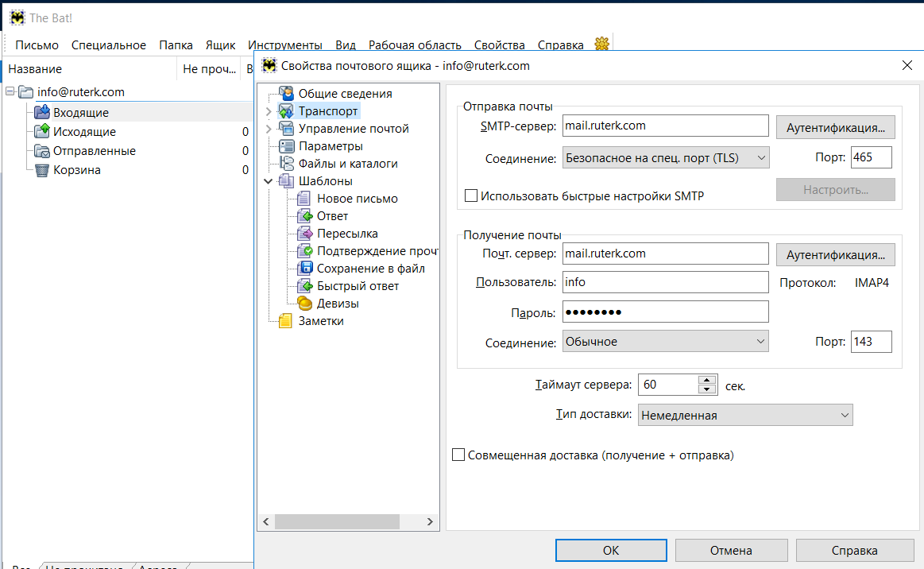Toggle the Совмещенная доставка checkbox
This screenshot has height=569, width=924.
[458, 455]
